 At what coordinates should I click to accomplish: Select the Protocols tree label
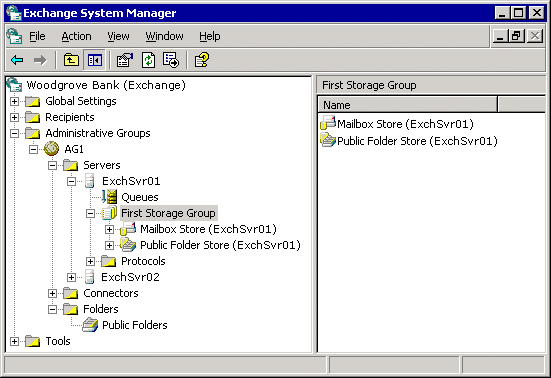tap(143, 261)
